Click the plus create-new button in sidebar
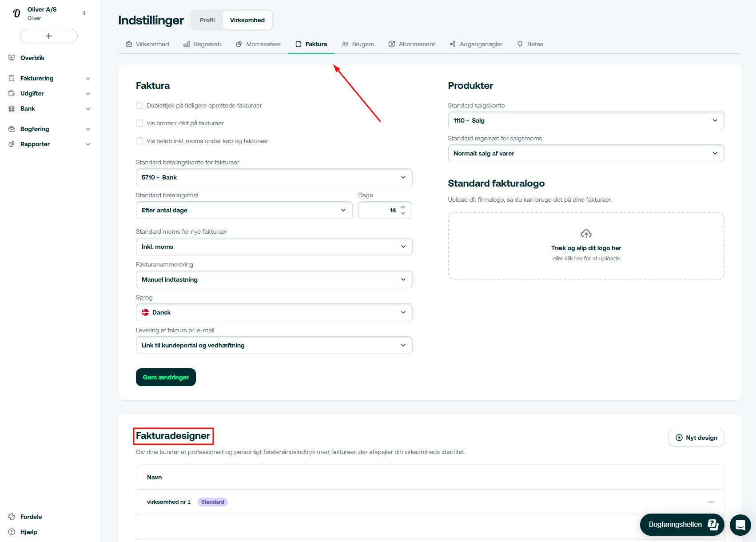756x542 pixels. coord(49,36)
